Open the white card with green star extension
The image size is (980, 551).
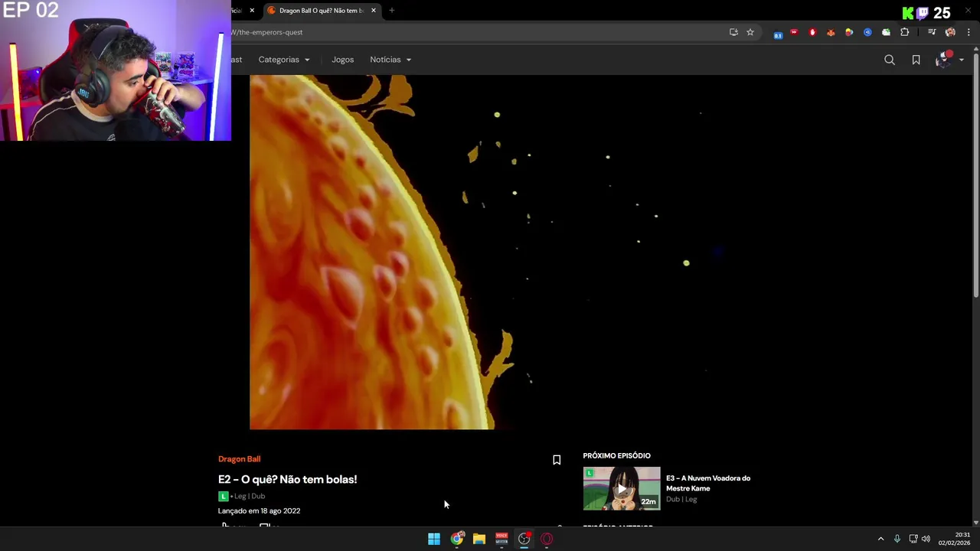[886, 32]
